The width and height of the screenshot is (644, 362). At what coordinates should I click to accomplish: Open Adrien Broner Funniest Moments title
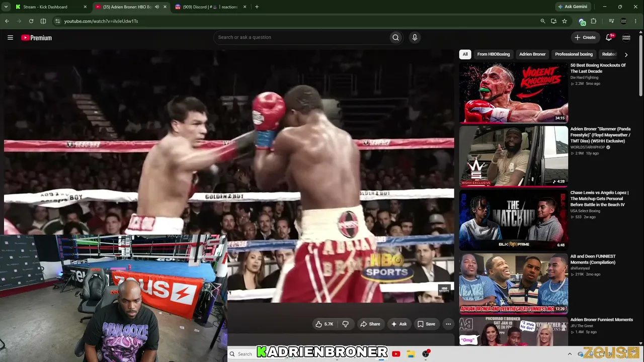coord(602,320)
